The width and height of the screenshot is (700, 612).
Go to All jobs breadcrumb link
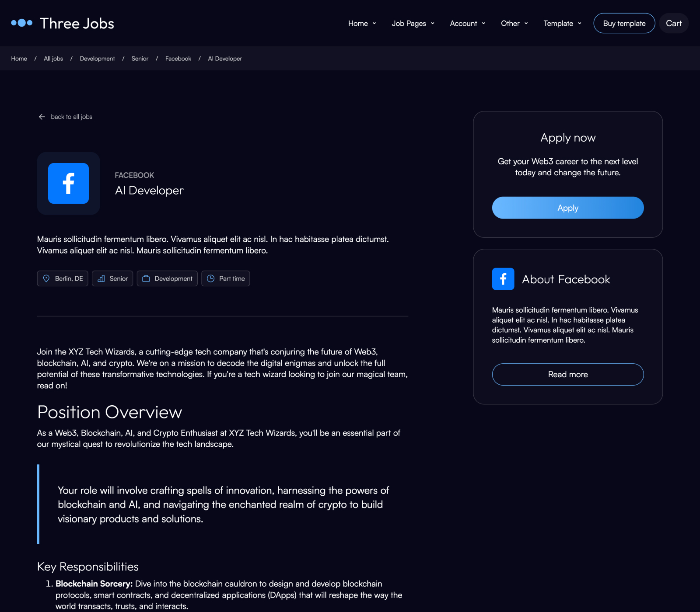53,59
